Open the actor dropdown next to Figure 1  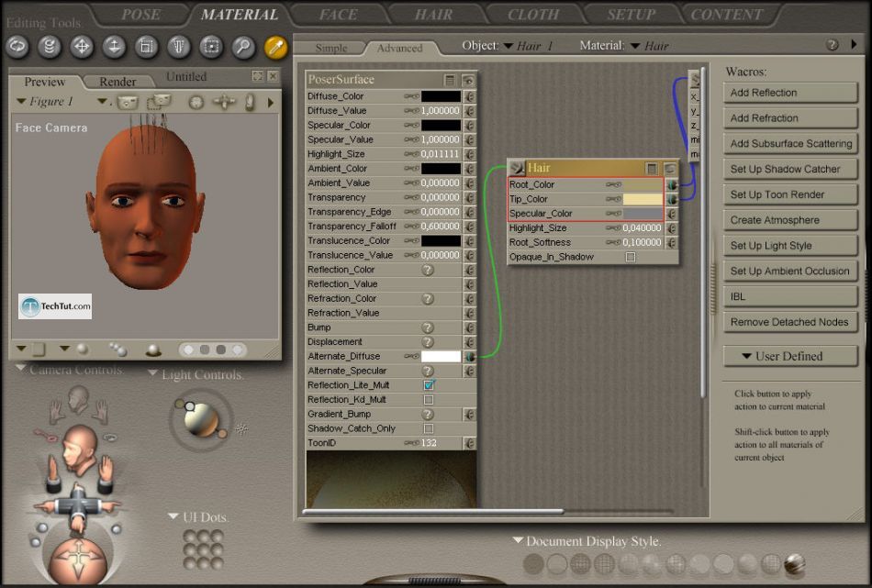[x=102, y=101]
